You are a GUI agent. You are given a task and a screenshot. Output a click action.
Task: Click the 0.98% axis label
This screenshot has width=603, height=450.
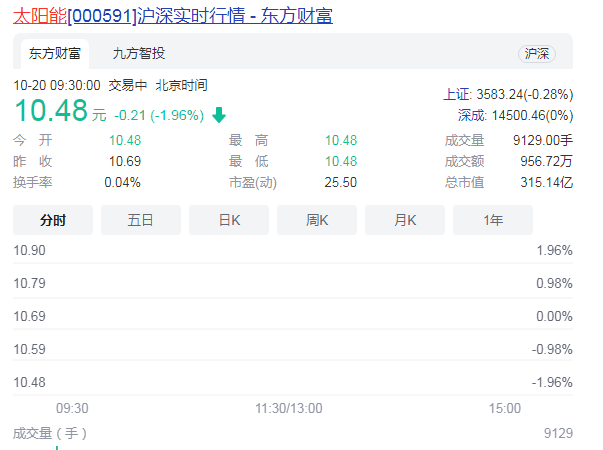point(555,283)
